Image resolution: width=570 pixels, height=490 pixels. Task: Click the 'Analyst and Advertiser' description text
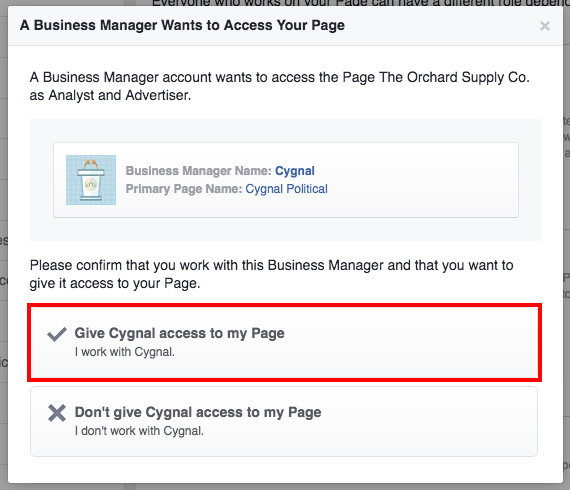pyautogui.click(x=120, y=95)
